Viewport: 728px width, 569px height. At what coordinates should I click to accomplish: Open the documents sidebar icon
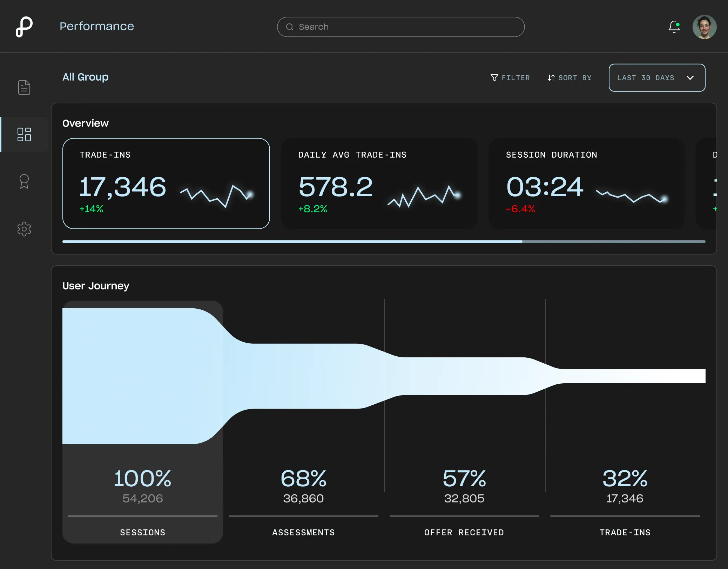pos(24,87)
